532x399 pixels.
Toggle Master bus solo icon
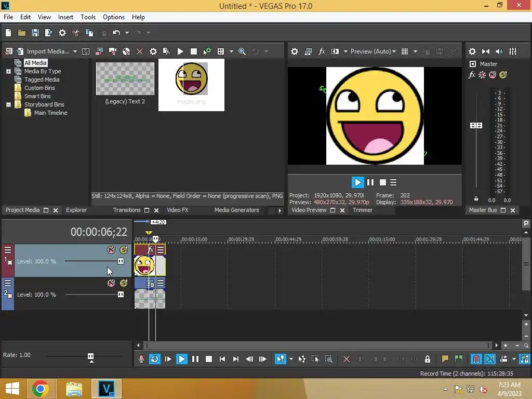tap(503, 75)
